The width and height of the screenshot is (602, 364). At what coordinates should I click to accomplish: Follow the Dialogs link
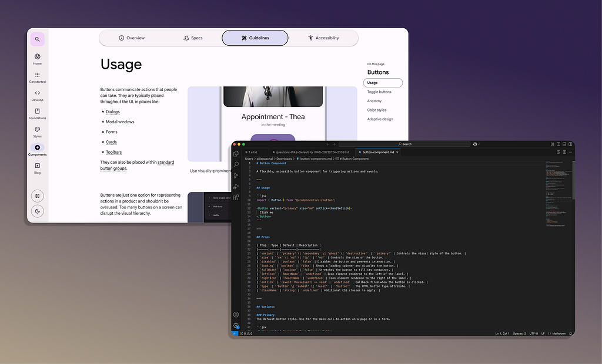(x=112, y=112)
